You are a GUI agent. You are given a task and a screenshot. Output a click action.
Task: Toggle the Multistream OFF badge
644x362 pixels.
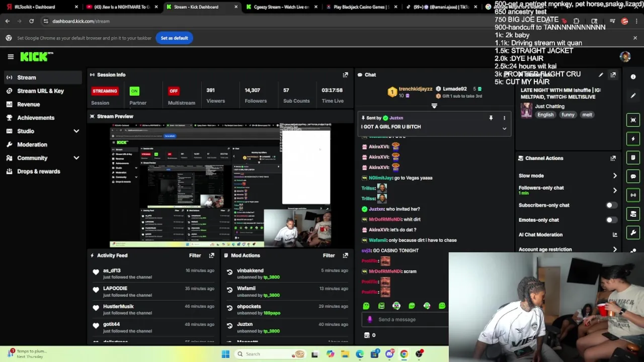[x=174, y=91]
